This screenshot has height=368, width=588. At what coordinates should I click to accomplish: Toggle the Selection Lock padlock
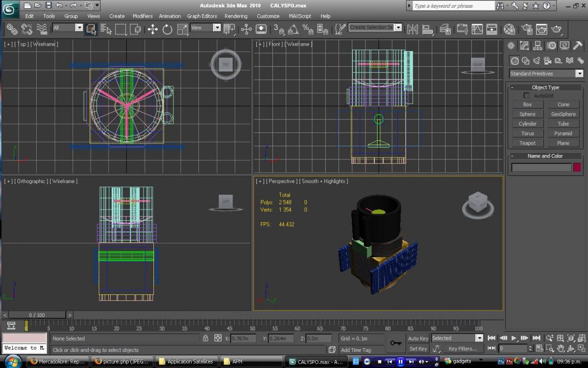pos(205,338)
